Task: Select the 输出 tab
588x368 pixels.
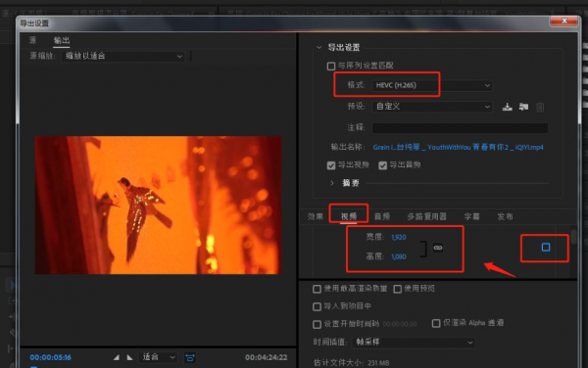Action: coord(62,40)
